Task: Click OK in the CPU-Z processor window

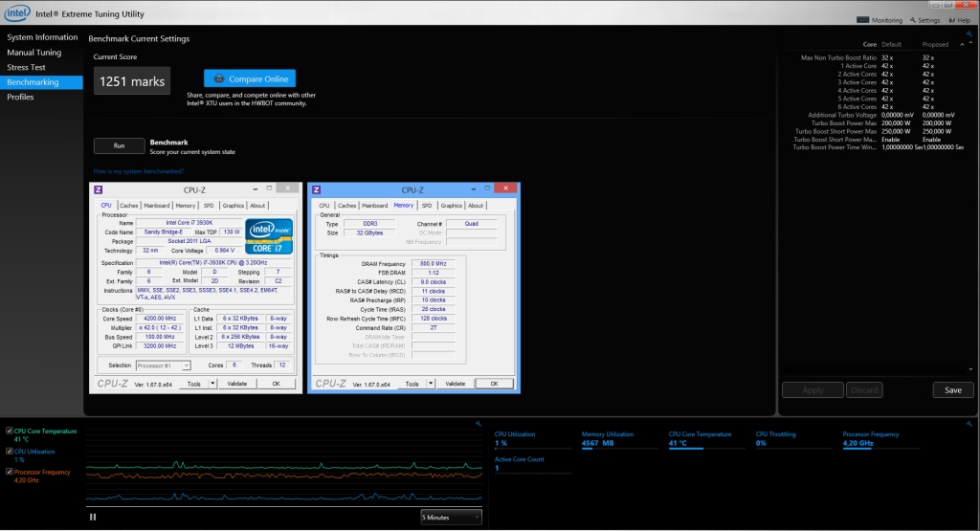Action: pyautogui.click(x=277, y=384)
